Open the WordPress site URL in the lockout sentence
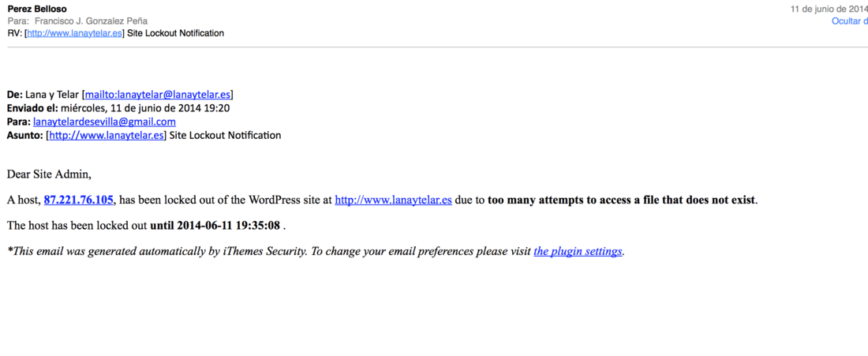This screenshot has height=356, width=868. tap(394, 200)
